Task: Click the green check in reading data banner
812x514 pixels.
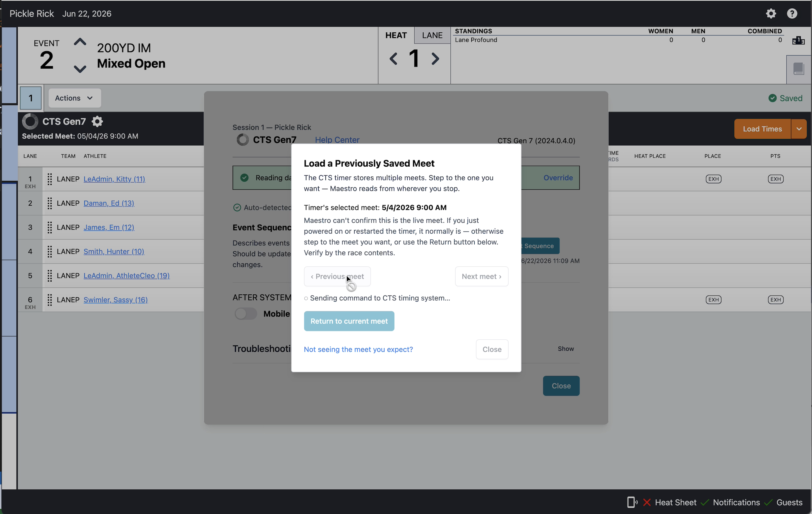Action: pos(244,178)
